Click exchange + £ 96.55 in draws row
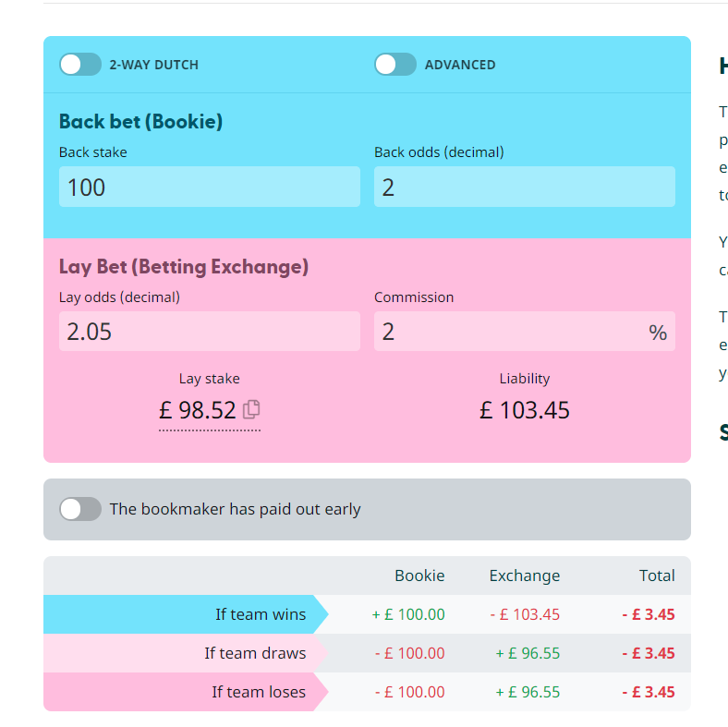 coord(528,653)
